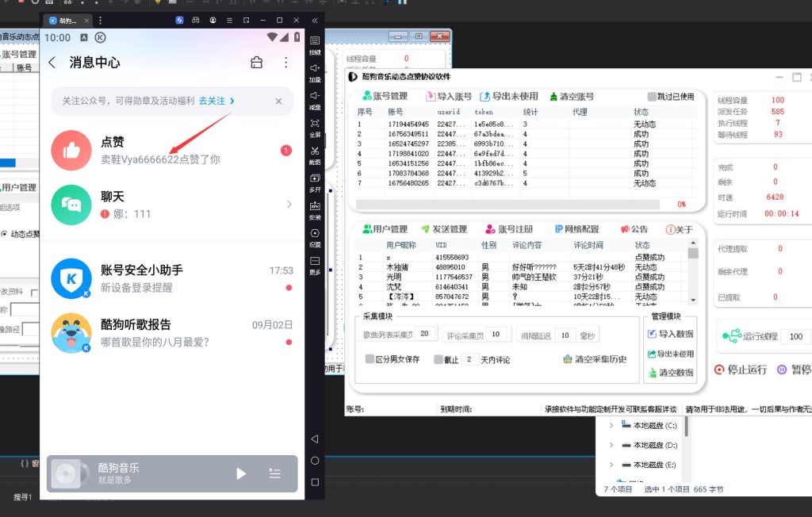
Task: Click the 截图 scissors icon in emulator sidebar
Action: (315, 154)
